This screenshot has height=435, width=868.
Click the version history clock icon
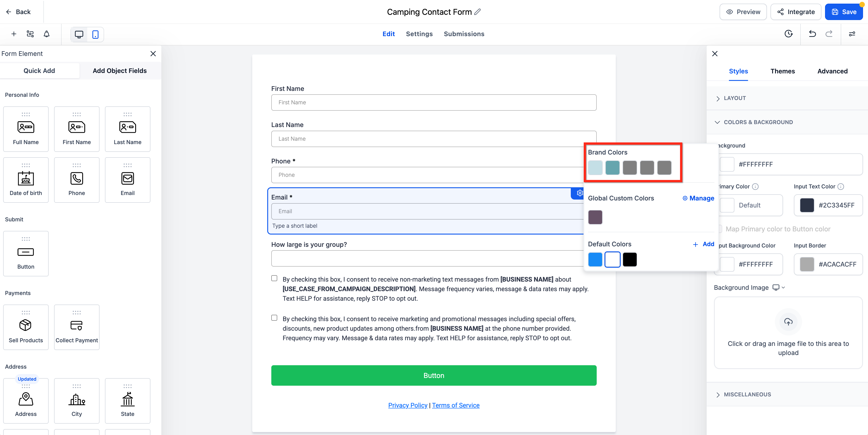coord(788,34)
